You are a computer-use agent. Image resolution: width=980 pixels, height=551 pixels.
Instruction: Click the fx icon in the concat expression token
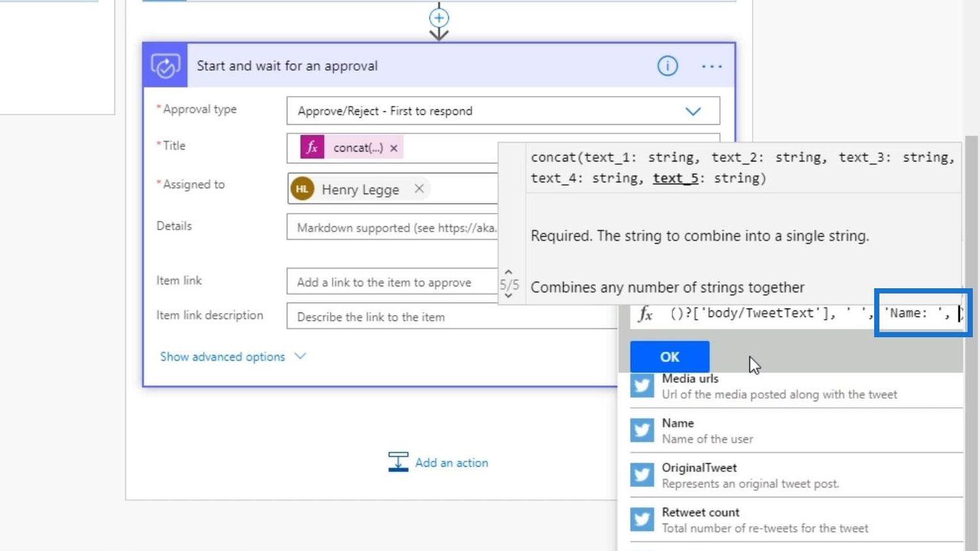point(312,148)
